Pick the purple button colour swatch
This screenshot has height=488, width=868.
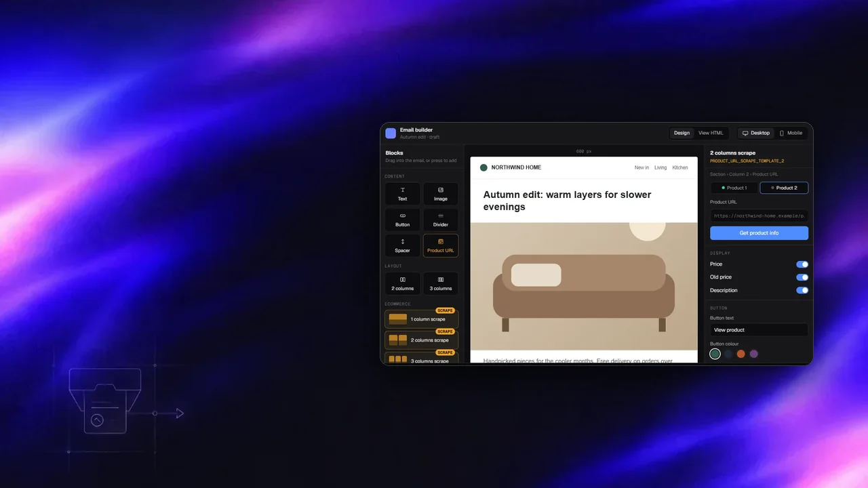pos(754,354)
